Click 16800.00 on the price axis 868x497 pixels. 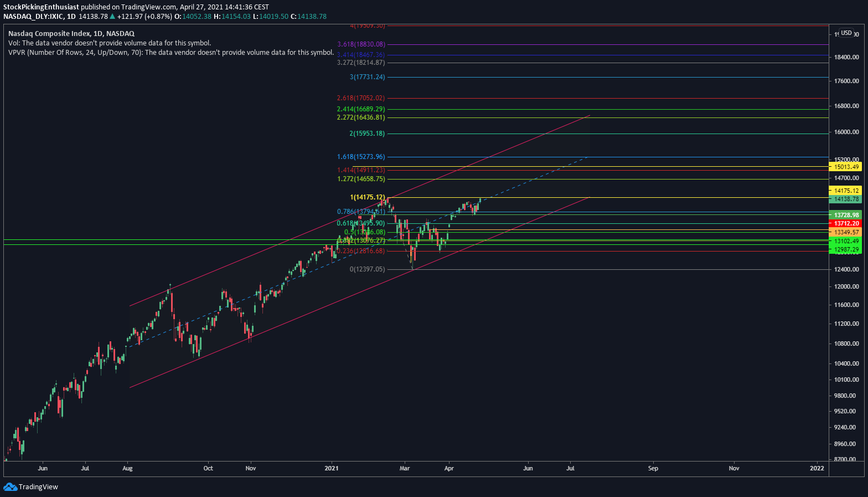pyautogui.click(x=846, y=106)
